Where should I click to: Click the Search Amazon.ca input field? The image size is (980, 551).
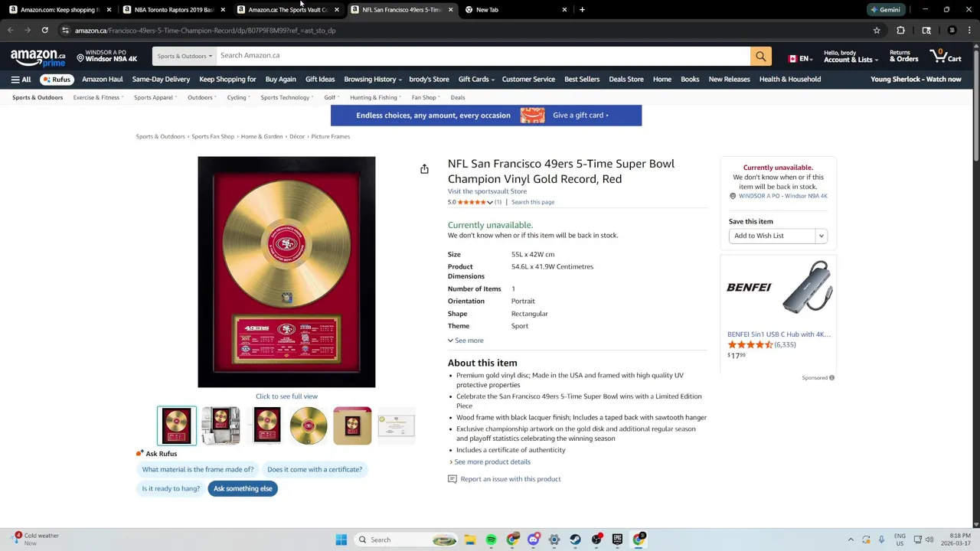click(x=483, y=56)
